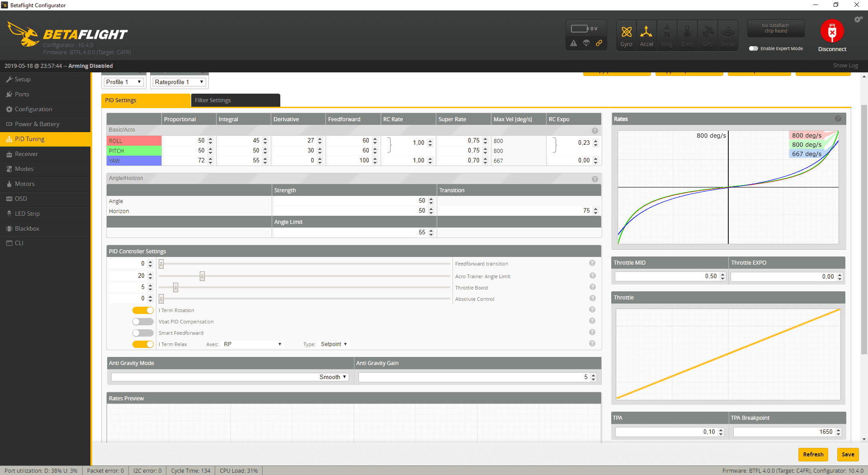Disable I Term Rotation switch
868x475 pixels.
(x=143, y=310)
